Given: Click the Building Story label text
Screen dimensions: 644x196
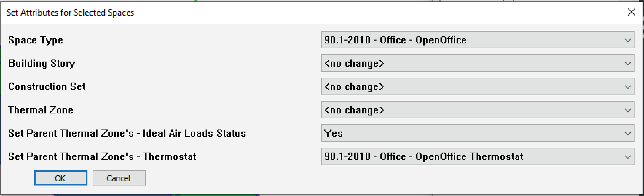Looking at the screenshot, I should coord(42,64).
